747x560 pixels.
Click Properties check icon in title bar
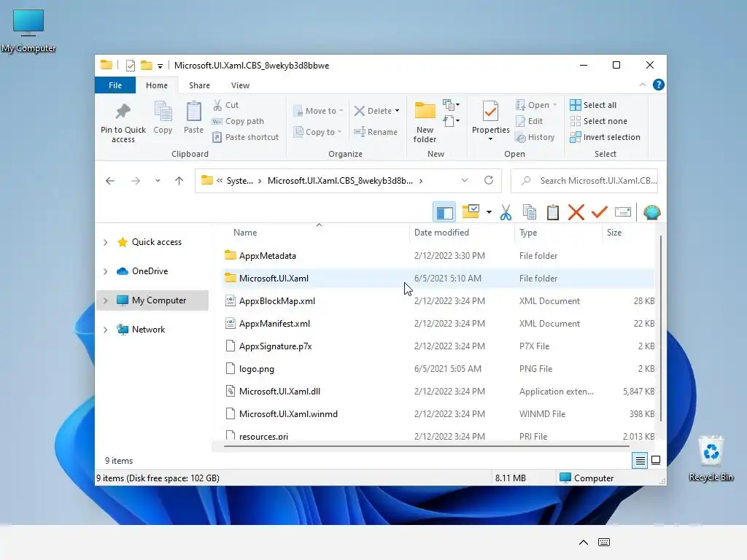[x=130, y=66]
